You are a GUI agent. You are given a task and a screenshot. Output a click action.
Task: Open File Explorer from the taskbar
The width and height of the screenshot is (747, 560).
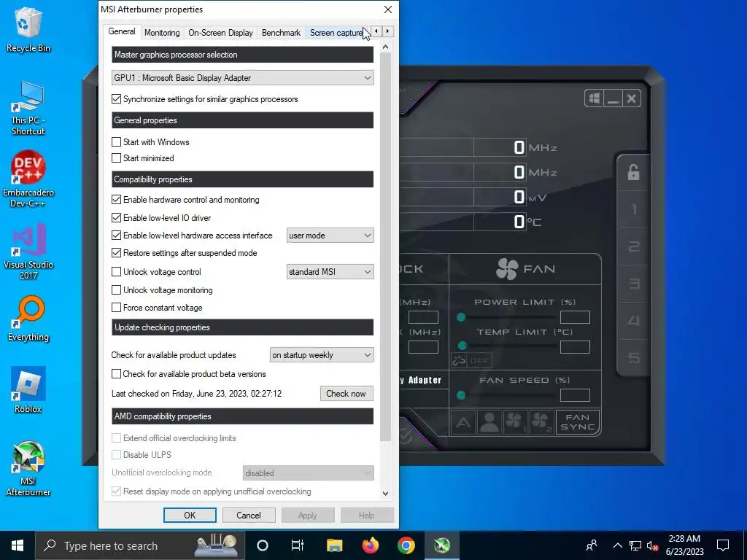point(334,545)
